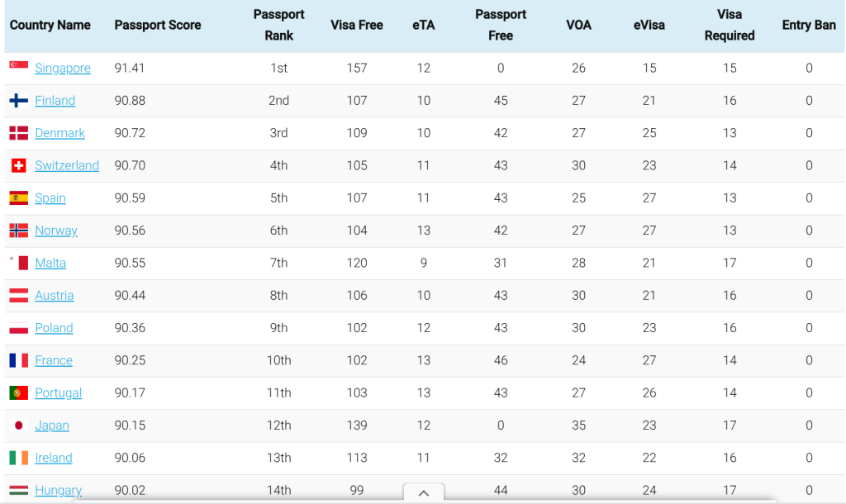
Task: Sort by Entry Ban column header
Action: (x=809, y=25)
